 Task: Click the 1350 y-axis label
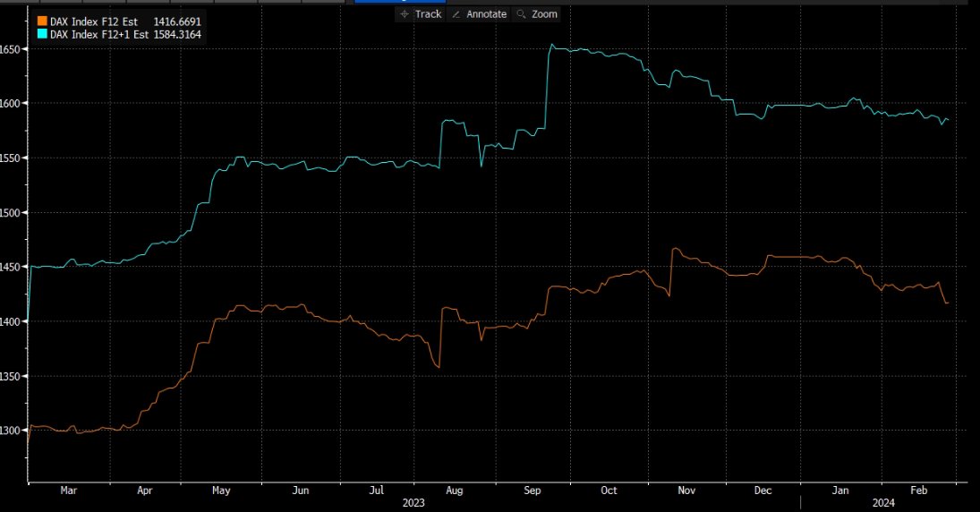[12, 376]
